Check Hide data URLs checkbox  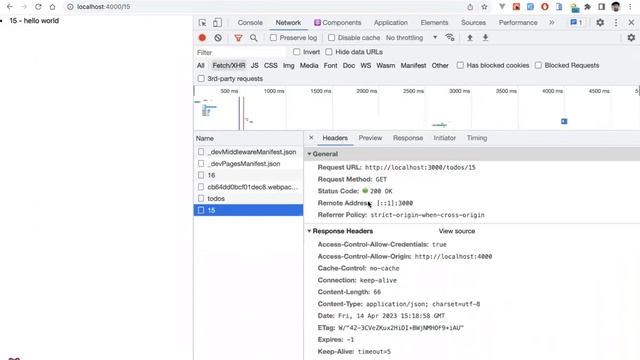pyautogui.click(x=329, y=52)
